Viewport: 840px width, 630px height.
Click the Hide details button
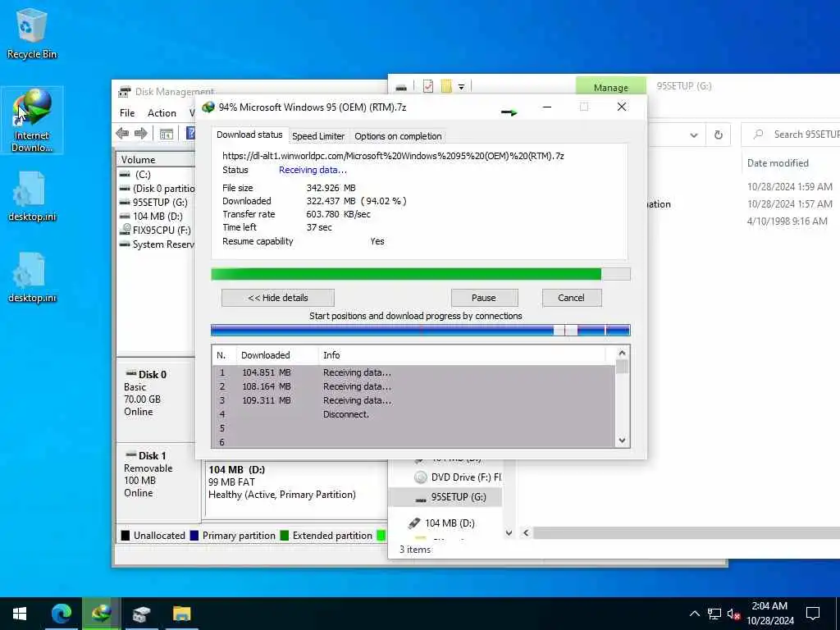(278, 298)
